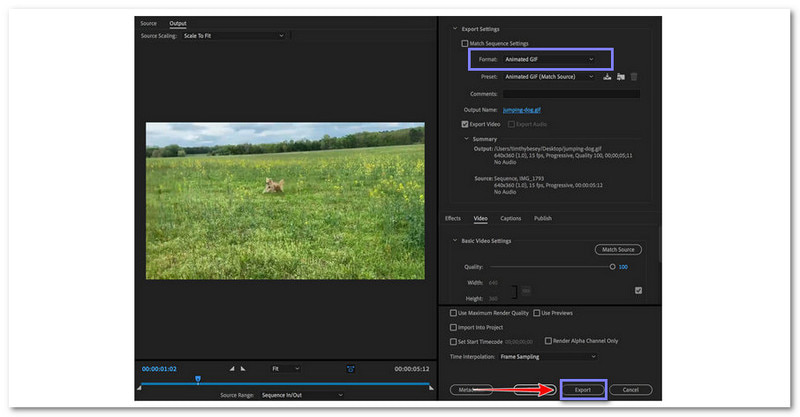Toggle the aspect ratio correction icon
Image resolution: width=800 pixels, height=417 pixels.
pos(351,369)
